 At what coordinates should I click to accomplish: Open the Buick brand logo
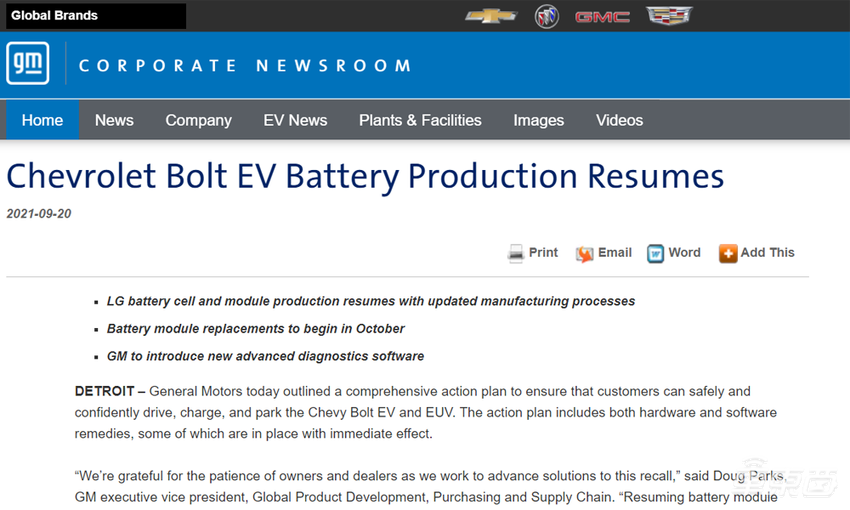point(546,16)
